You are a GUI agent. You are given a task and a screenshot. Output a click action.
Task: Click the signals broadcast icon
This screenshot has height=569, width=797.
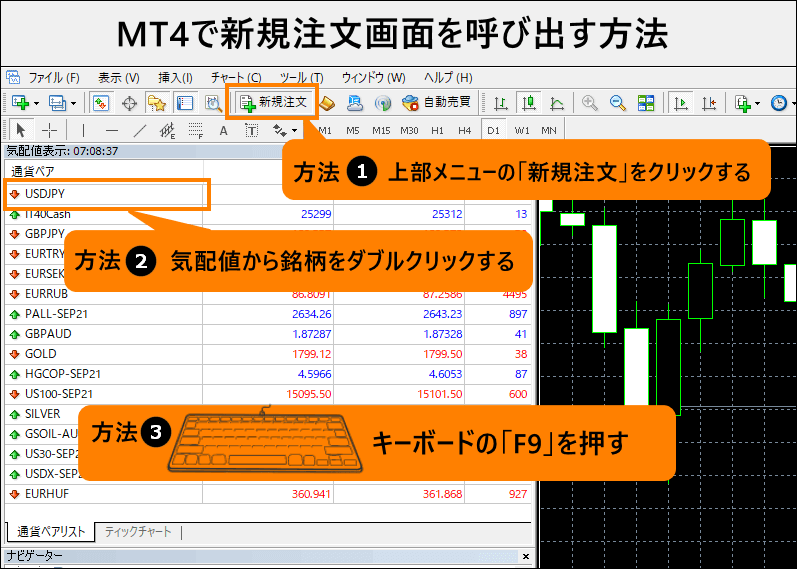[x=382, y=103]
